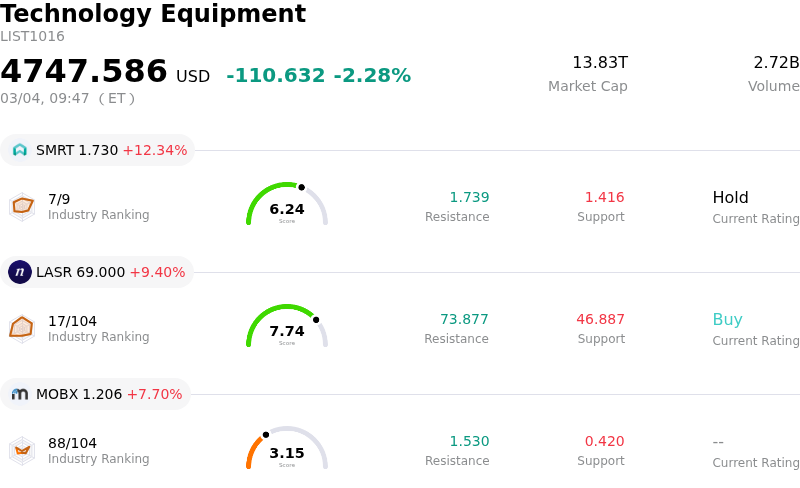Select the LASR 69.000 ticker pill
800x488 pixels.
98,272
